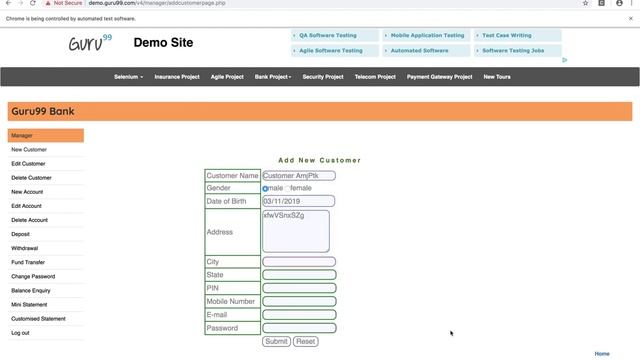The width and height of the screenshot is (640, 360).
Task: Open Mini Statement in the sidebar
Action: pyautogui.click(x=29, y=305)
